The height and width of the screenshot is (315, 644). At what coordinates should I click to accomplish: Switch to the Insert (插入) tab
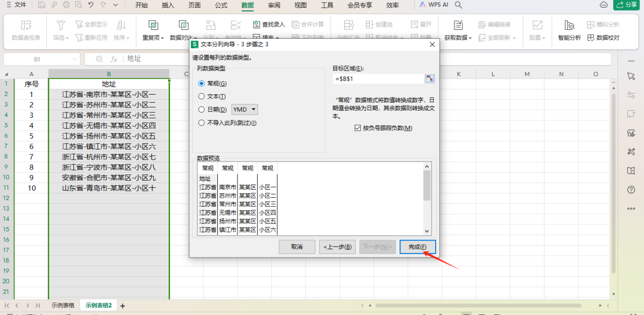point(168,5)
